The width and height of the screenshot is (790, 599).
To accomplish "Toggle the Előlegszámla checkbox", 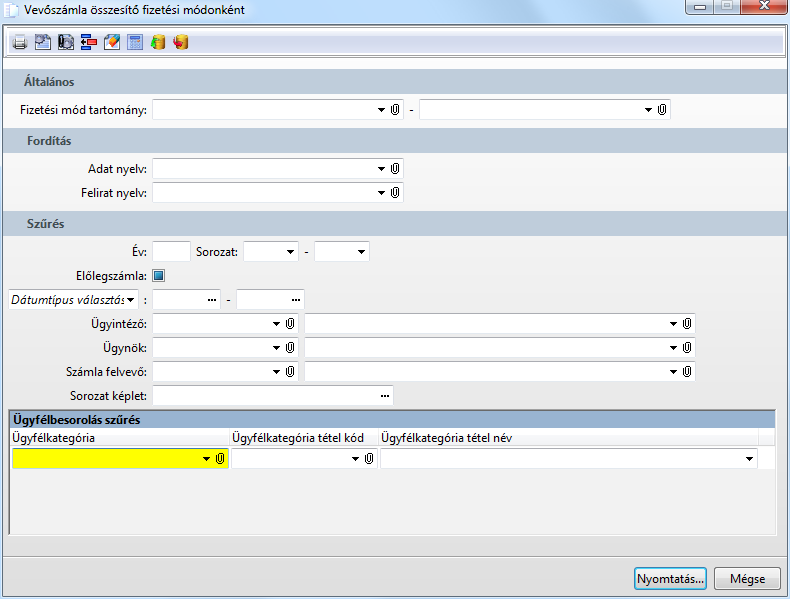I will (158, 276).
